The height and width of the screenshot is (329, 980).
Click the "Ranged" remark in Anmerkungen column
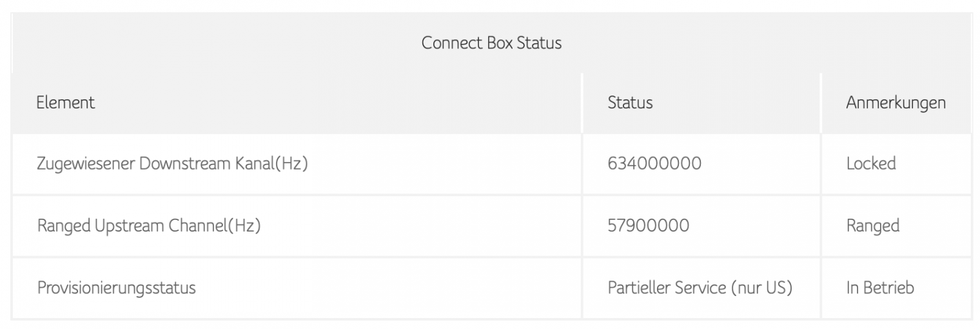point(872,226)
